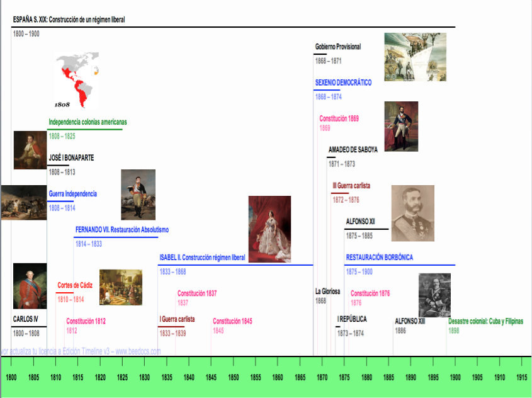The height and width of the screenshot is (398, 532).
Task: Click the La Gloriosa 1868 event
Action: tap(327, 292)
